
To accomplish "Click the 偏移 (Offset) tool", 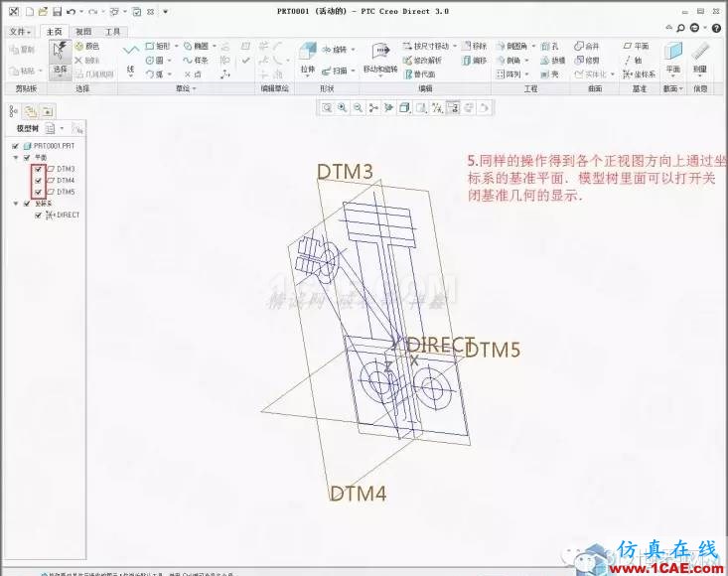I will coord(474,61).
